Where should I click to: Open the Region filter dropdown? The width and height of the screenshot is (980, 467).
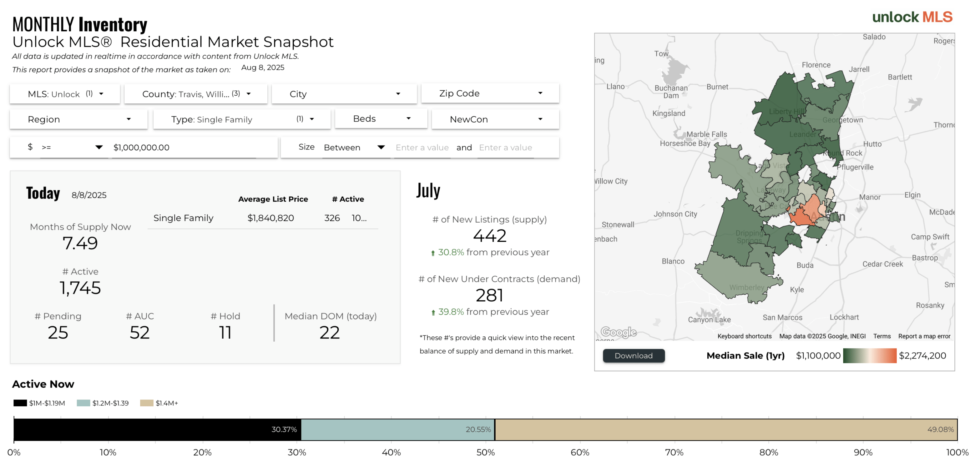click(79, 119)
